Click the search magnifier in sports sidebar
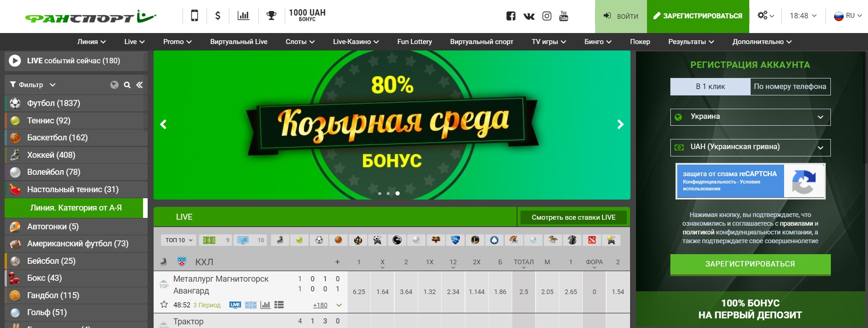The image size is (868, 328). 127,85
